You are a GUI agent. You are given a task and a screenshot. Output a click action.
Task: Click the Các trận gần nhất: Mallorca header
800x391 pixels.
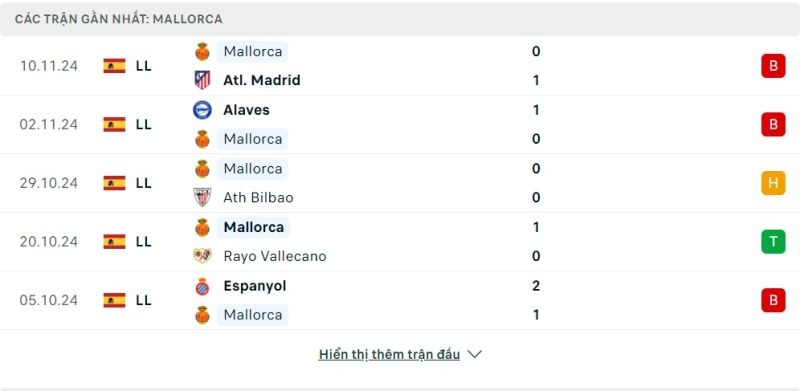(118, 19)
